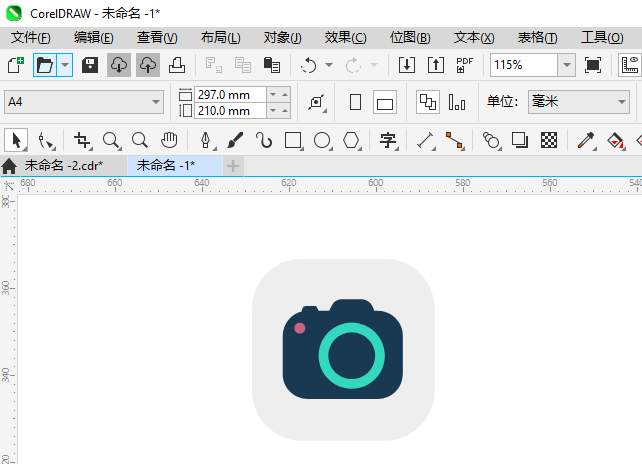Toggle apply size to current page only

[x=457, y=102]
